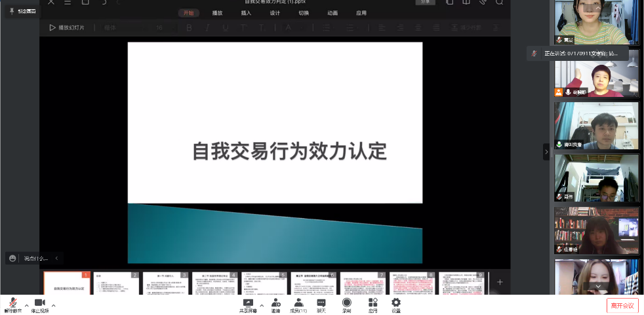The width and height of the screenshot is (644, 315).
Task: Click the add slide plus icon
Action: click(500, 282)
